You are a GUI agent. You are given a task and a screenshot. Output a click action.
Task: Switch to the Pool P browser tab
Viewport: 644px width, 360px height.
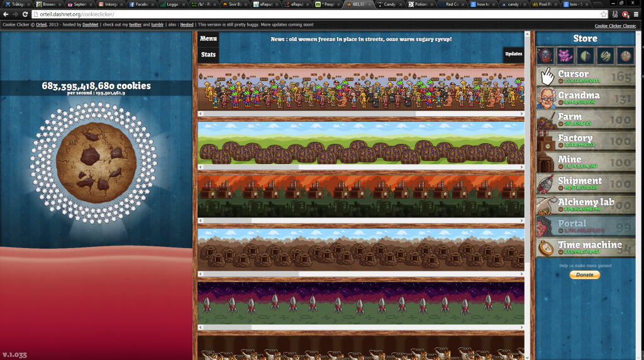point(545,4)
